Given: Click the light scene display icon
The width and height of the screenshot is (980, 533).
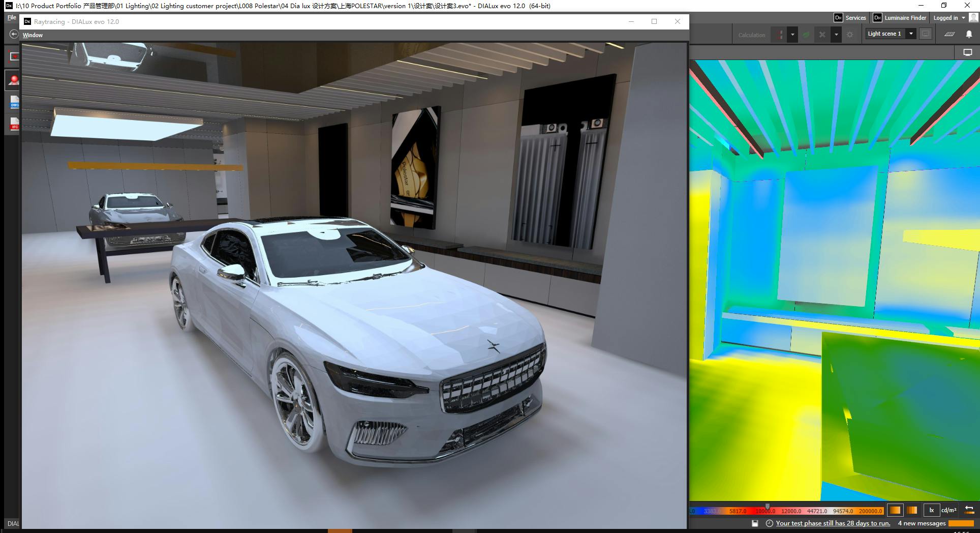Looking at the screenshot, I should click(926, 34).
